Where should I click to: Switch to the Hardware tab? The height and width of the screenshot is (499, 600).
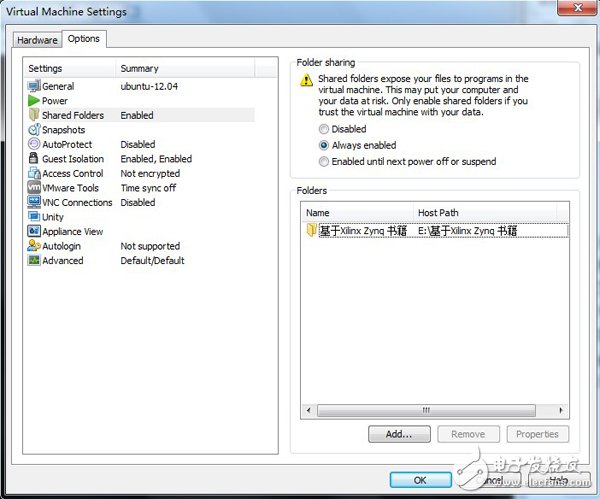(x=37, y=40)
